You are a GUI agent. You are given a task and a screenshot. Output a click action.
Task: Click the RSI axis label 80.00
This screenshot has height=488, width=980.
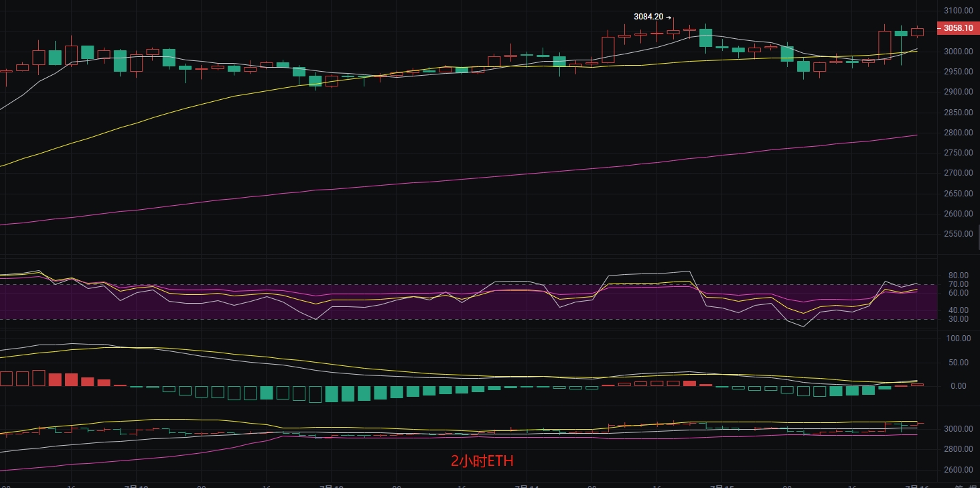958,276
